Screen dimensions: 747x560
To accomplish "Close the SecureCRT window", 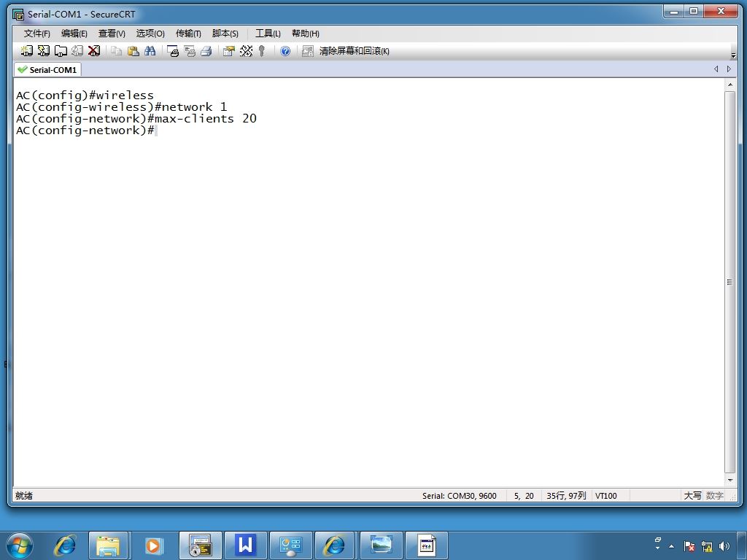I will pyautogui.click(x=721, y=12).
